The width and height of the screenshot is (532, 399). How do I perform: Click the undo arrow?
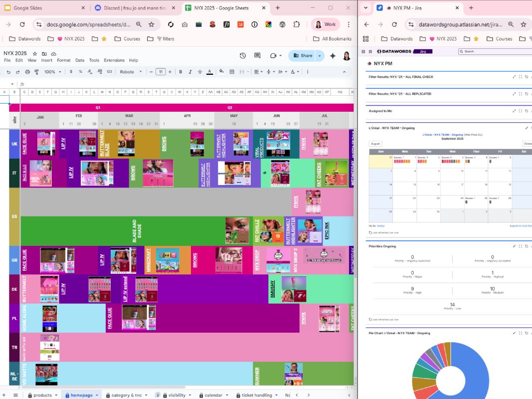point(8,72)
